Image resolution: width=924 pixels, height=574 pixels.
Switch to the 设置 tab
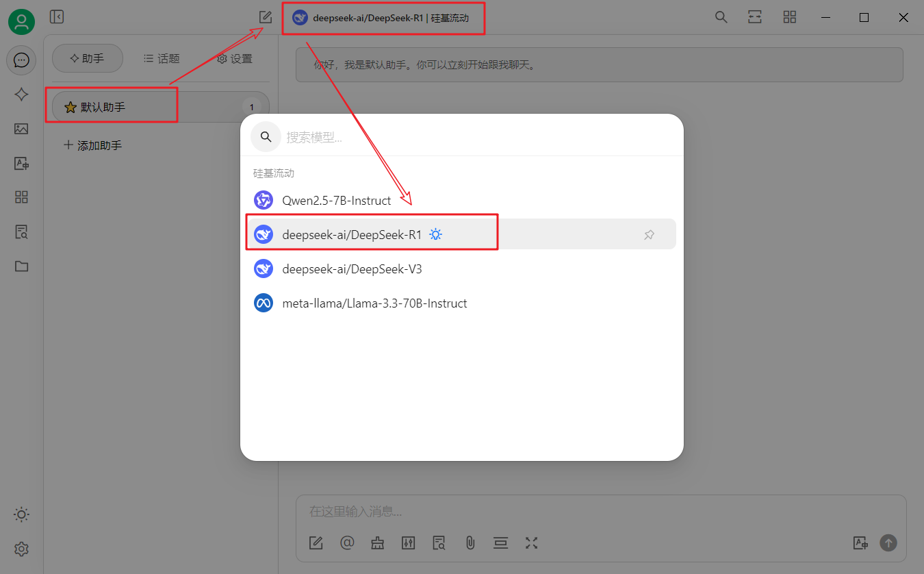[x=235, y=59]
